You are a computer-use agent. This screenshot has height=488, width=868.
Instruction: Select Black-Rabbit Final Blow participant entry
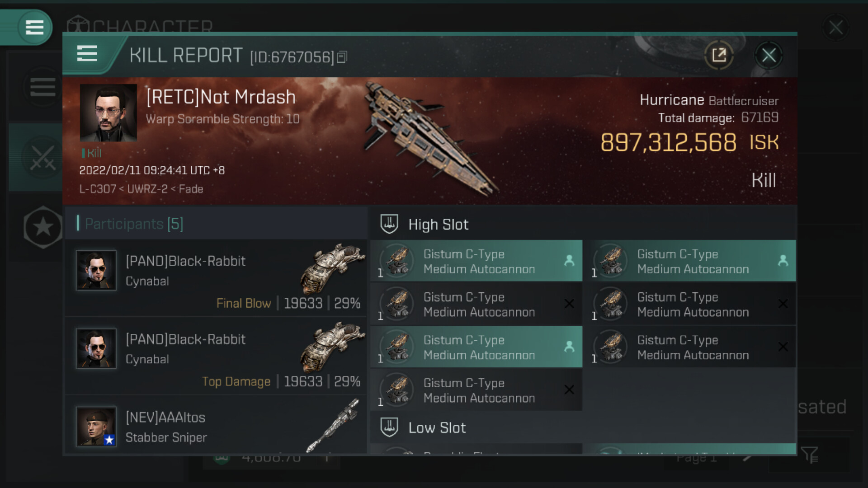(x=217, y=277)
